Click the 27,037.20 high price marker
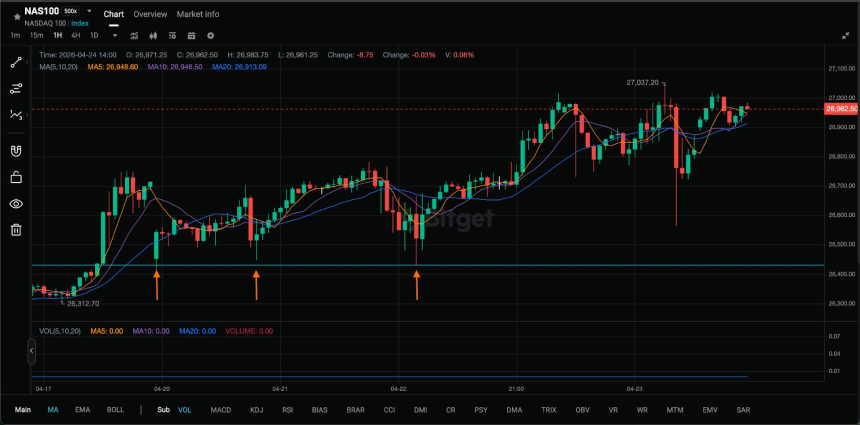 click(642, 82)
